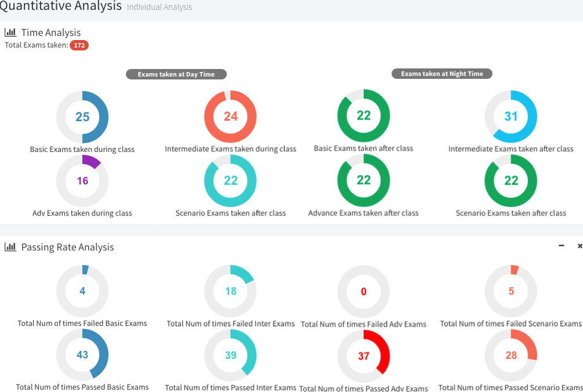Collapse the Passing Rate Analysis panel
Screen dimensions: 583x392
561,246
